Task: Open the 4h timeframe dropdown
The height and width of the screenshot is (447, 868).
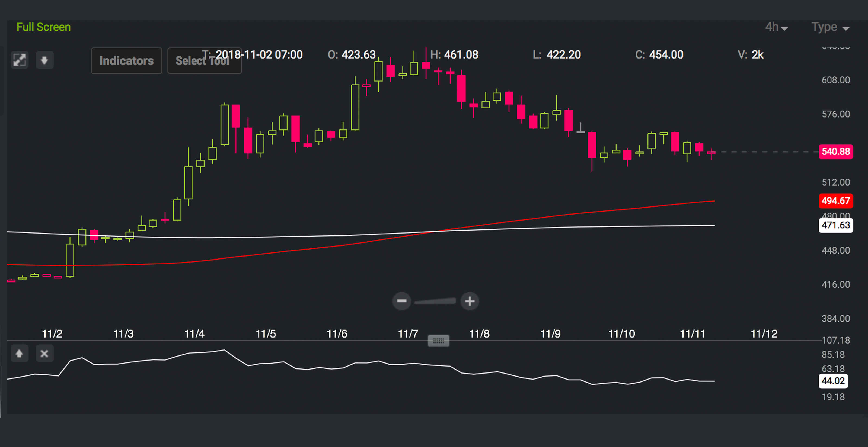Action: coord(776,27)
